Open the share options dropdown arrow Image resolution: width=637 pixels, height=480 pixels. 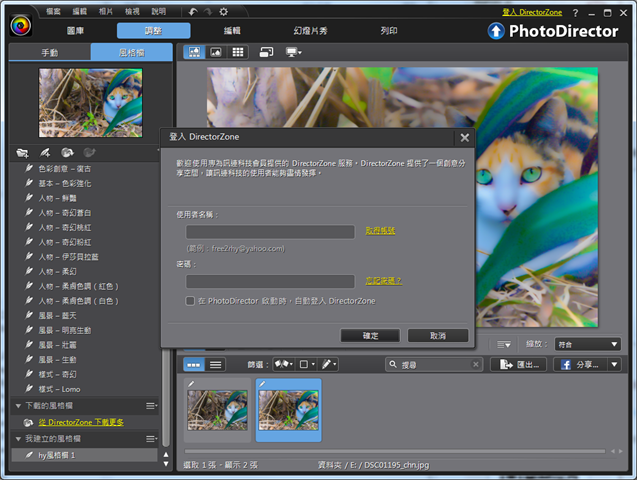(x=614, y=364)
